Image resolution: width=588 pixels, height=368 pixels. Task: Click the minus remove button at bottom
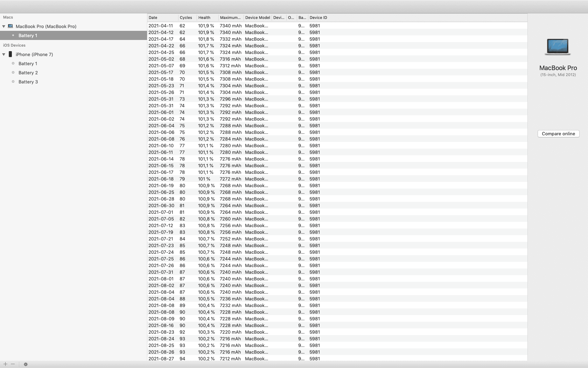pos(13,364)
